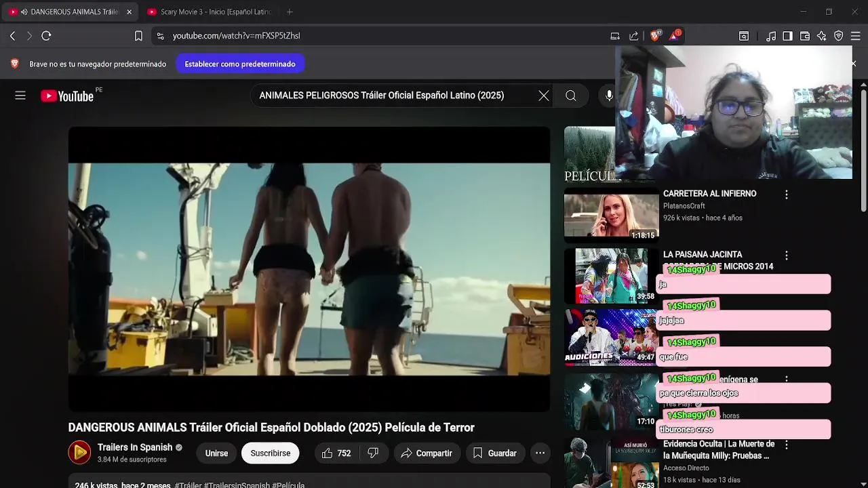Open the Brave main hamburger menu
This screenshot has height=488, width=868.
tap(855, 36)
